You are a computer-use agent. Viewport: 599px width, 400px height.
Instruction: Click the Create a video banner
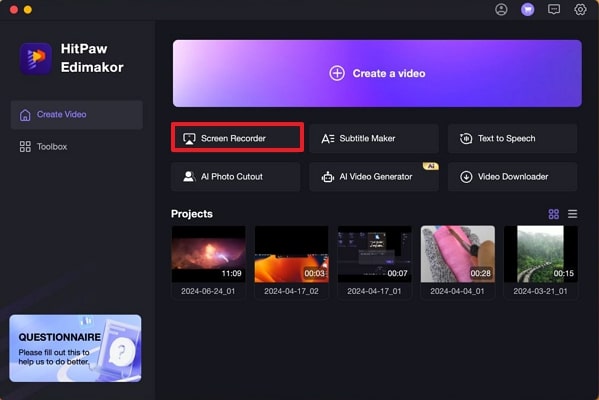click(x=377, y=73)
